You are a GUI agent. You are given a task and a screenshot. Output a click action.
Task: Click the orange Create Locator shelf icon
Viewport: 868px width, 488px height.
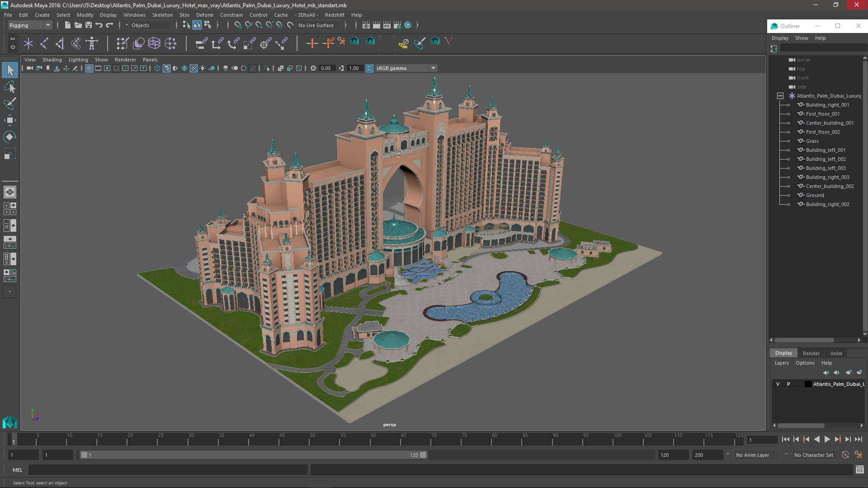[x=312, y=43]
